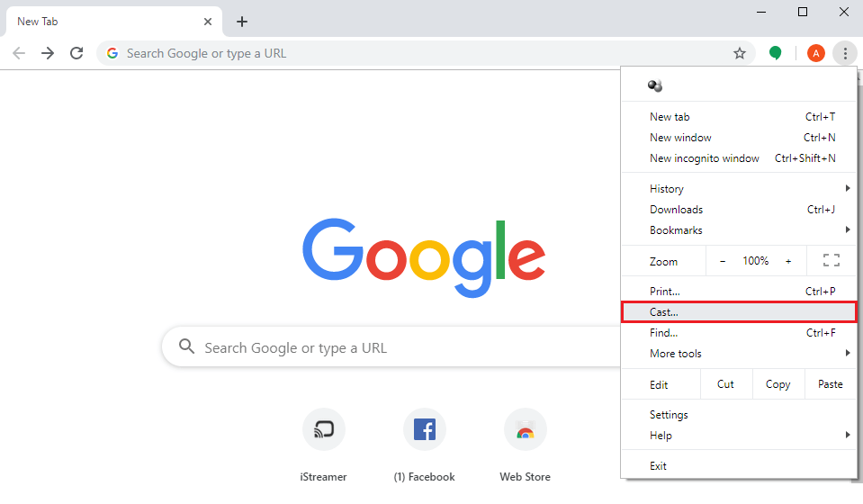
Task: Open the green Hangouts extension icon
Action: (775, 53)
